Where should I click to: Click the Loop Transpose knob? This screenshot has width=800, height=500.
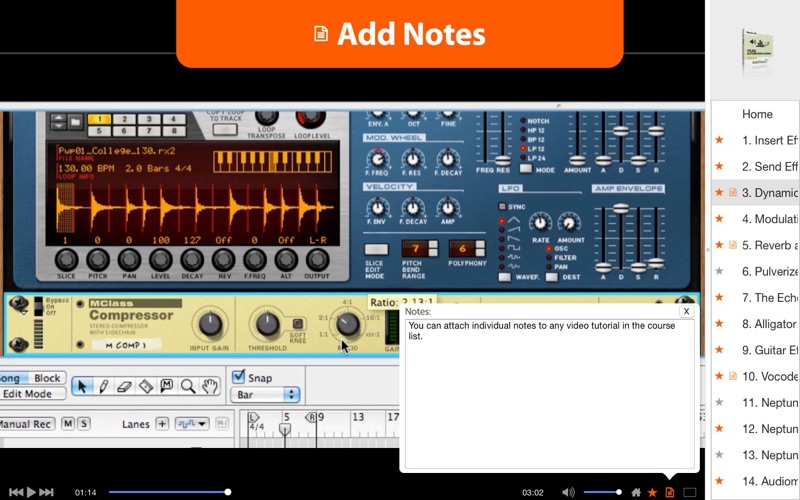[266, 117]
